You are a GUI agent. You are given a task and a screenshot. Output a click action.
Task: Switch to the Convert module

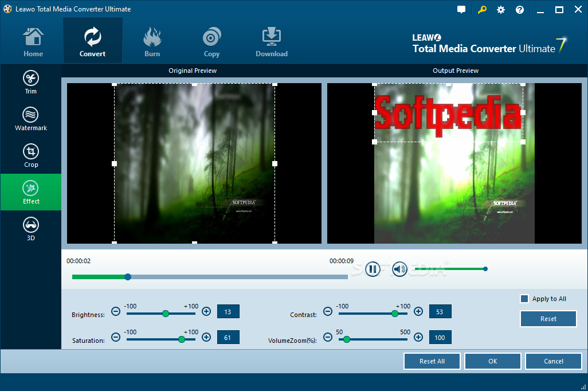click(93, 41)
